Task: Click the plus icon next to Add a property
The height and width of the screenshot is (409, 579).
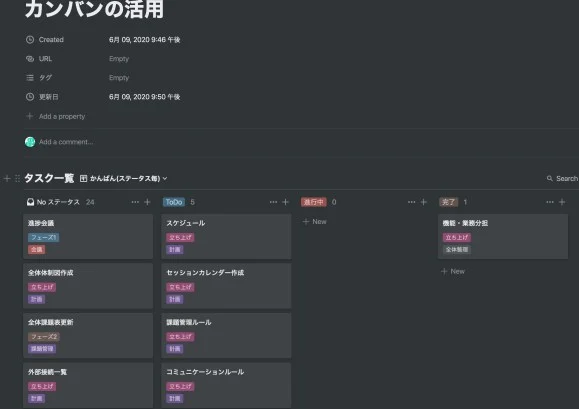Action: click(30, 116)
